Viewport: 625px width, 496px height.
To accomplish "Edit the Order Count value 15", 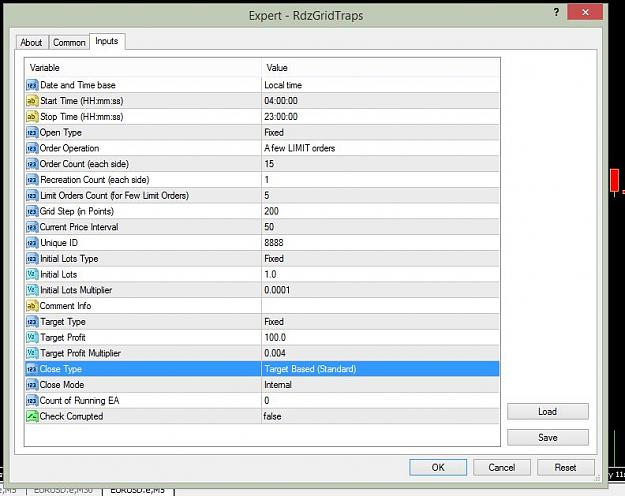I will (380, 164).
